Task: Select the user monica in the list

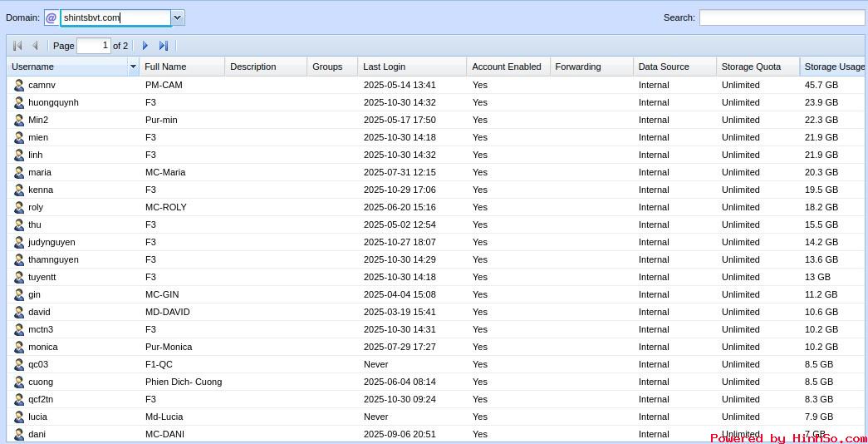Action: 43,347
